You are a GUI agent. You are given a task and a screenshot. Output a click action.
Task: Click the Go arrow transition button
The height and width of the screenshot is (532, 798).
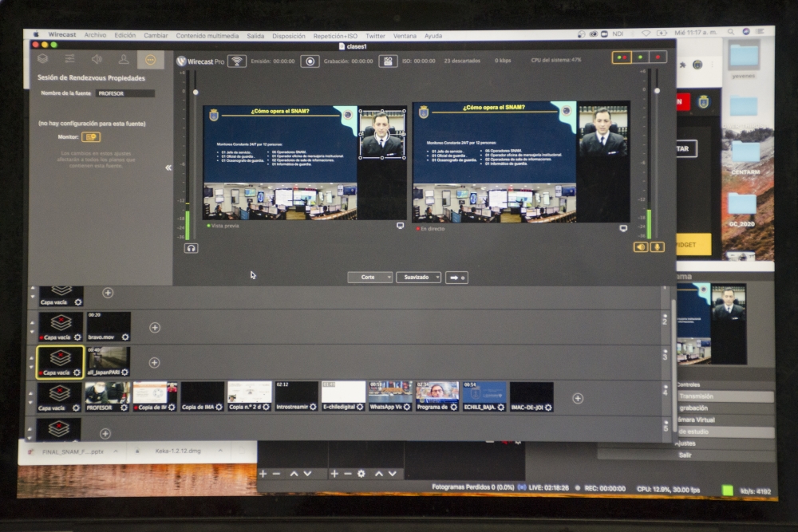coord(456,278)
